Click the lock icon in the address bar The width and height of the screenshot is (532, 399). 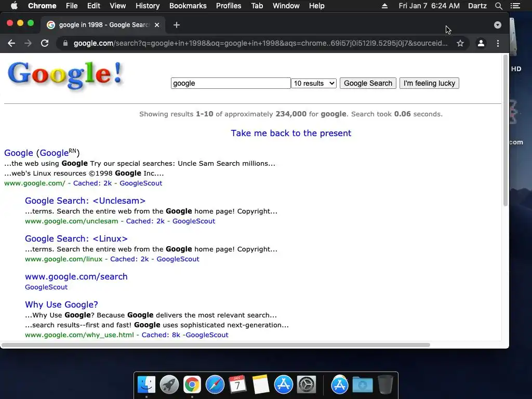coord(65,43)
